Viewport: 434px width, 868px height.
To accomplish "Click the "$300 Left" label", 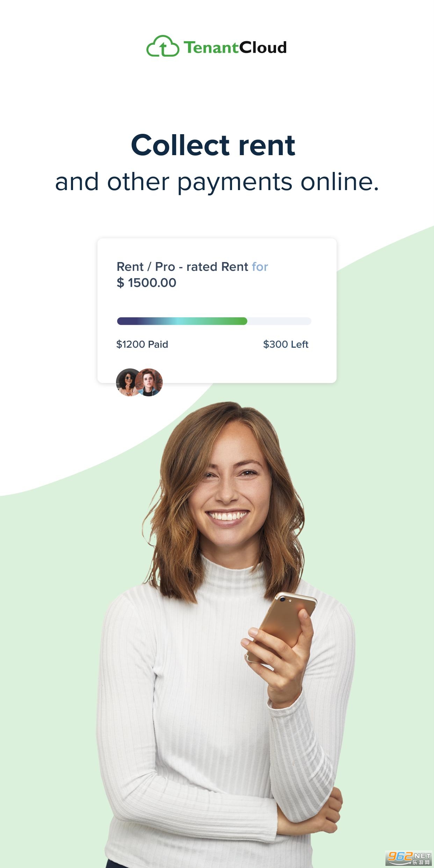I will 285,344.
